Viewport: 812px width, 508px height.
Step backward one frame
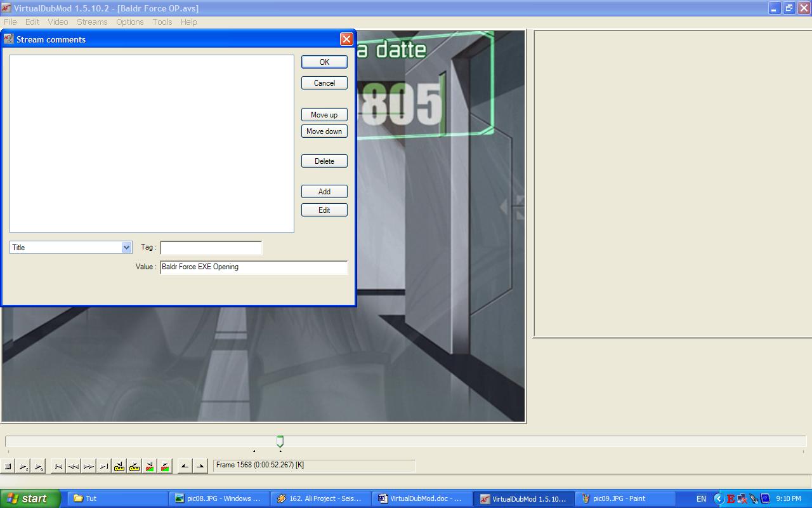coord(74,467)
